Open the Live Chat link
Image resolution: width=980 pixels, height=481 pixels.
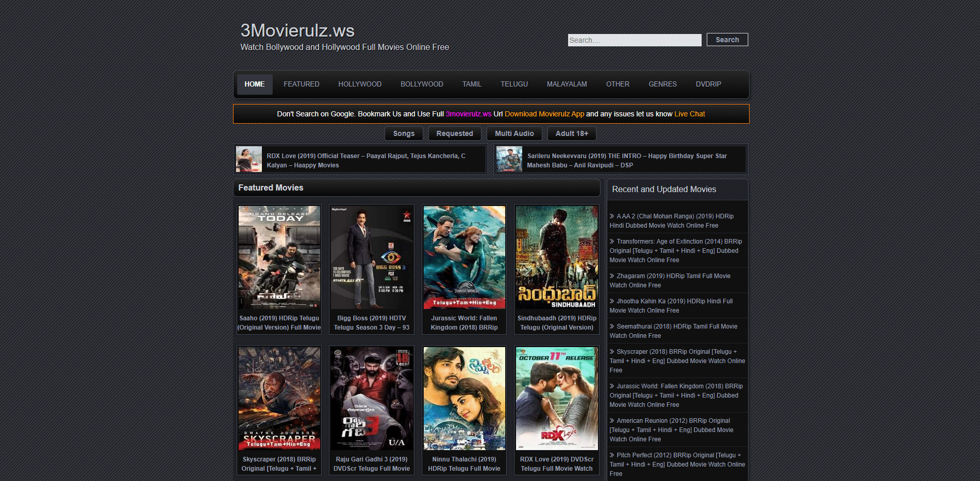coord(690,114)
